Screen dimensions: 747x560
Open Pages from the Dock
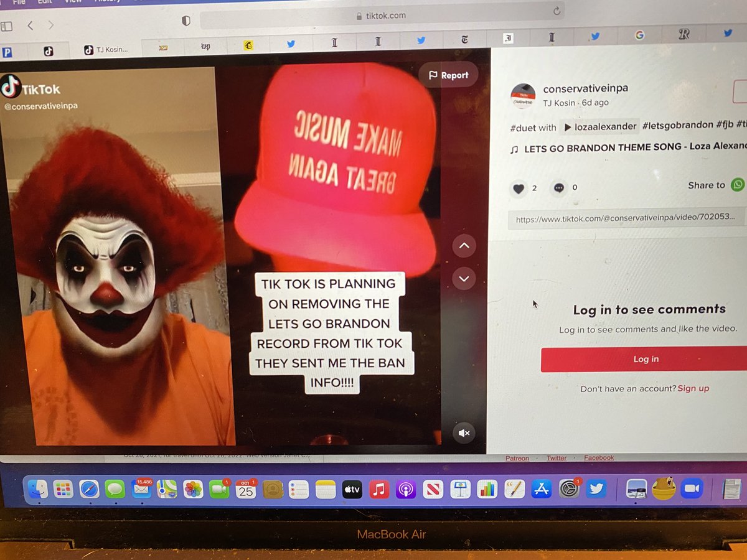pos(514,490)
